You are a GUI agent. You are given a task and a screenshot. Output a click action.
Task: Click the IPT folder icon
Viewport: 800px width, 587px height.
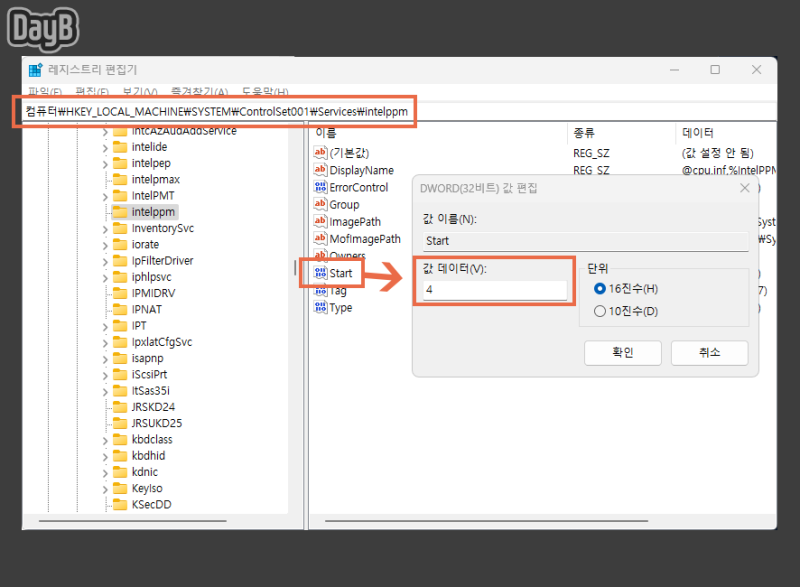[120, 325]
